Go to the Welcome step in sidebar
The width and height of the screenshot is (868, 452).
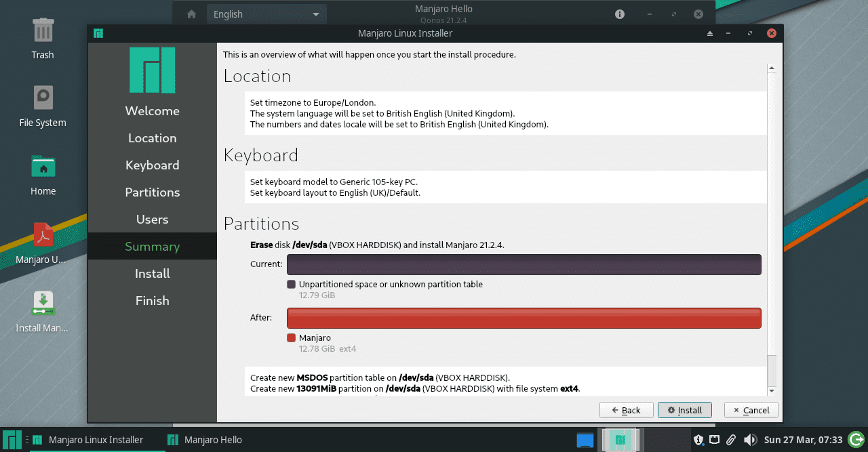[153, 111]
